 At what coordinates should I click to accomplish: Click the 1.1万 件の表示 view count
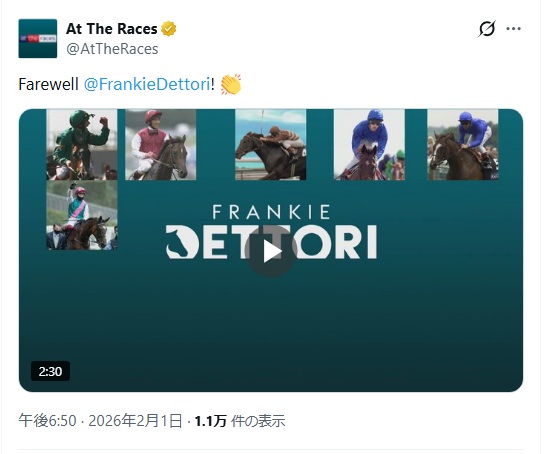coord(240,421)
